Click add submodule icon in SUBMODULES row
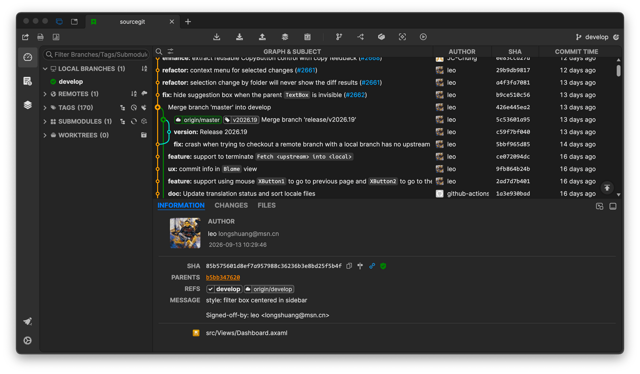This screenshot has width=640, height=374. [144, 122]
